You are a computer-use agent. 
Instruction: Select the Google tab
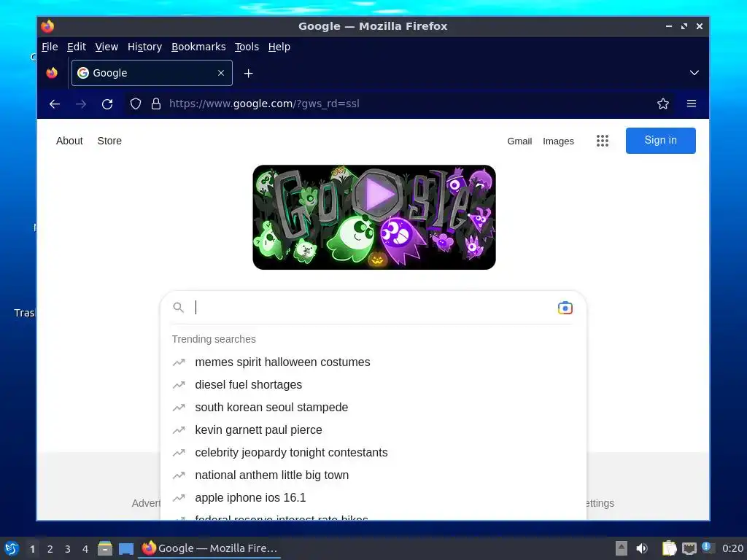(152, 73)
